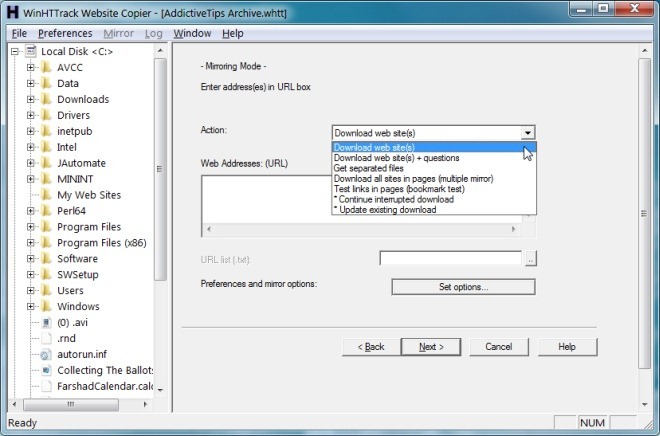This screenshot has height=436, width=660.
Task: Open the Help menu
Action: coord(233,33)
